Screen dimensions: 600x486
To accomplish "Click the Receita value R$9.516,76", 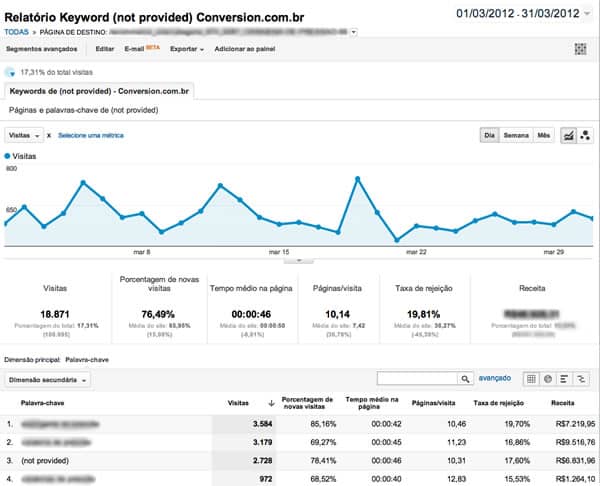I will (575, 442).
